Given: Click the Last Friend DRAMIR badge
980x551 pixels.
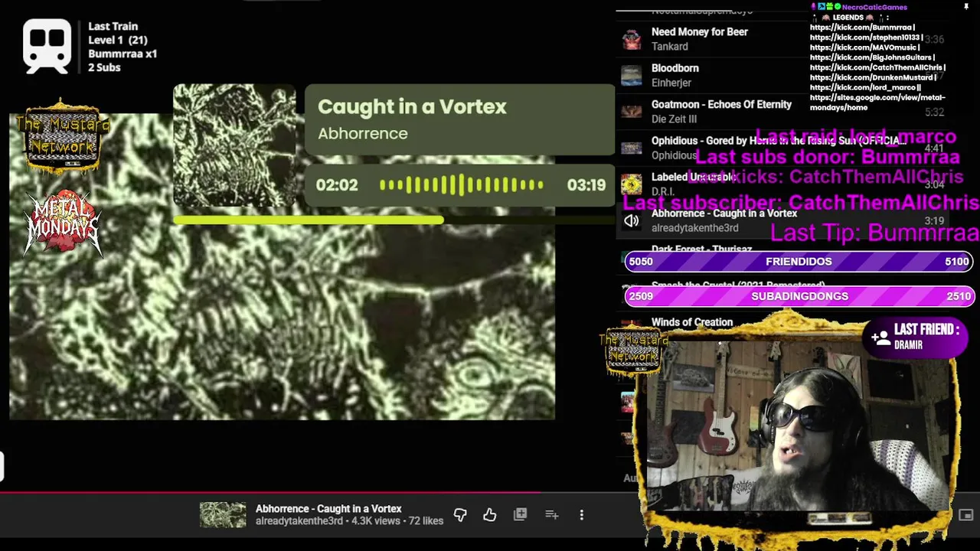Looking at the screenshot, I should tap(916, 337).
